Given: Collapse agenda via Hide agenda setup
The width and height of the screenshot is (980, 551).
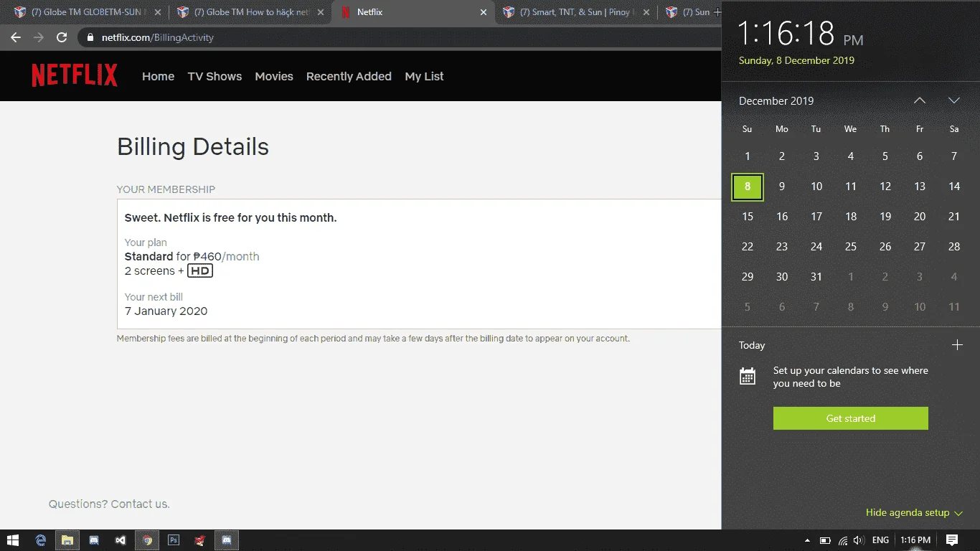Looking at the screenshot, I should pyautogui.click(x=914, y=512).
